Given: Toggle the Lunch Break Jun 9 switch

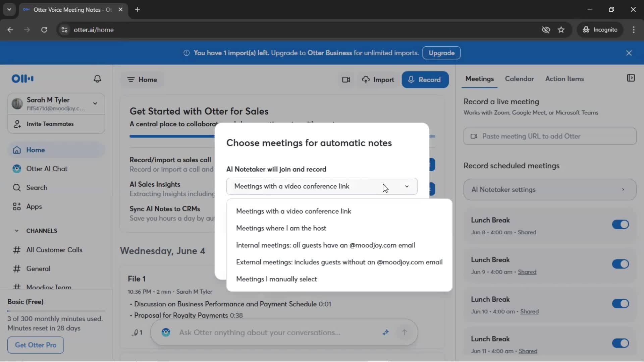Looking at the screenshot, I should [x=620, y=264].
